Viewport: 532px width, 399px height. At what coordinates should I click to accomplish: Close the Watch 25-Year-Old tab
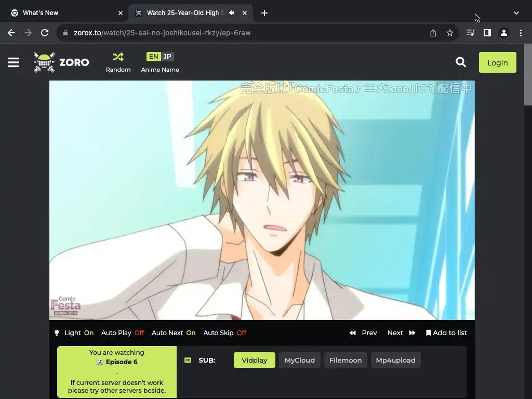click(x=245, y=13)
